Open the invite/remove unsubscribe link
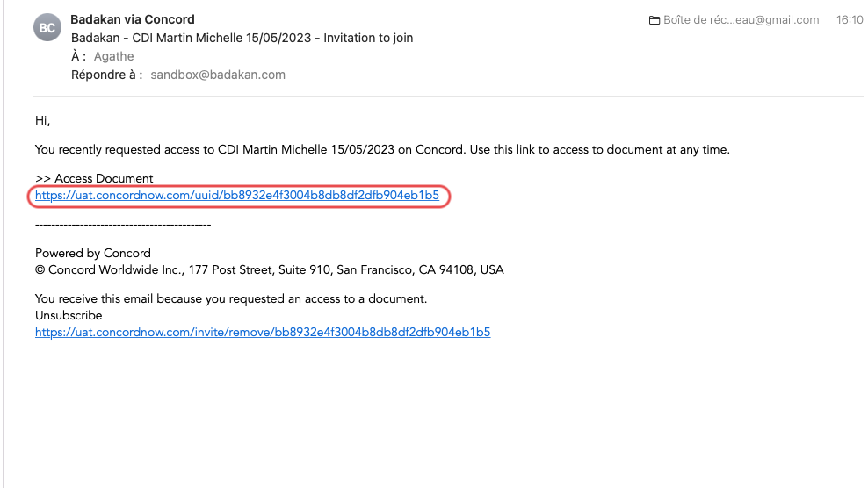The image size is (868, 488). [x=263, y=332]
